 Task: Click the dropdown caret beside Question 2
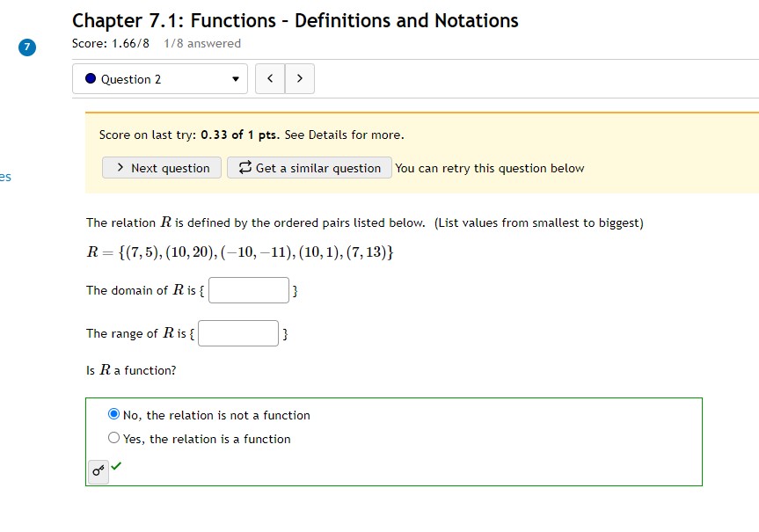(234, 79)
